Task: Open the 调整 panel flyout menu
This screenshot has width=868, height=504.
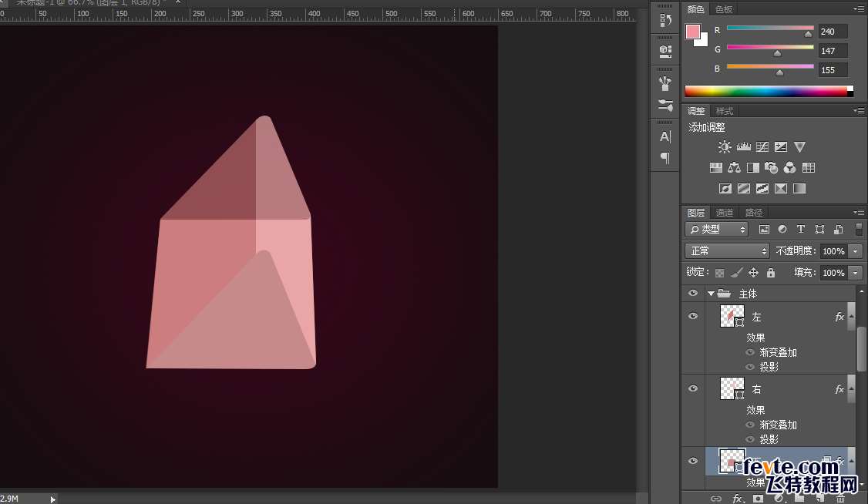Action: click(859, 111)
